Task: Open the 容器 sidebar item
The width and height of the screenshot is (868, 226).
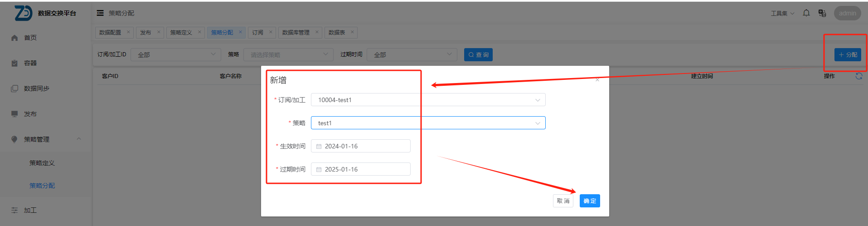Action: pyautogui.click(x=30, y=63)
